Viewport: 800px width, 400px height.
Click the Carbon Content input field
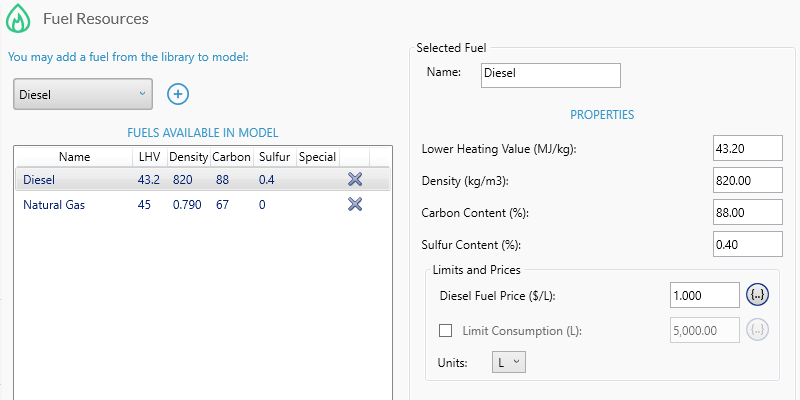(x=747, y=213)
